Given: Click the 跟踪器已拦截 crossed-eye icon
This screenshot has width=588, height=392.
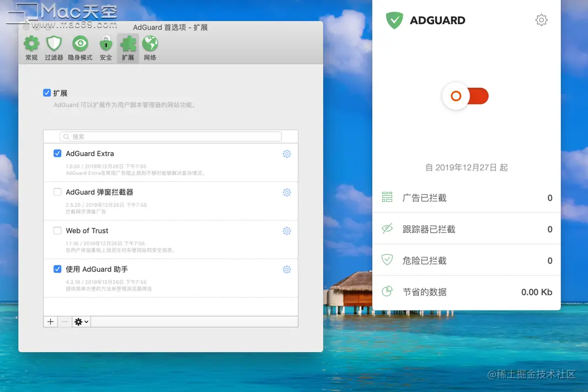Looking at the screenshot, I should 387,228.
